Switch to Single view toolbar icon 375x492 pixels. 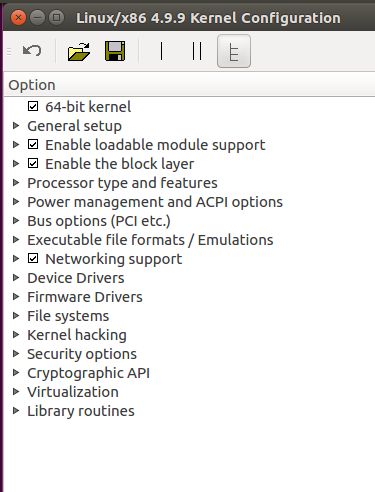(x=161, y=51)
